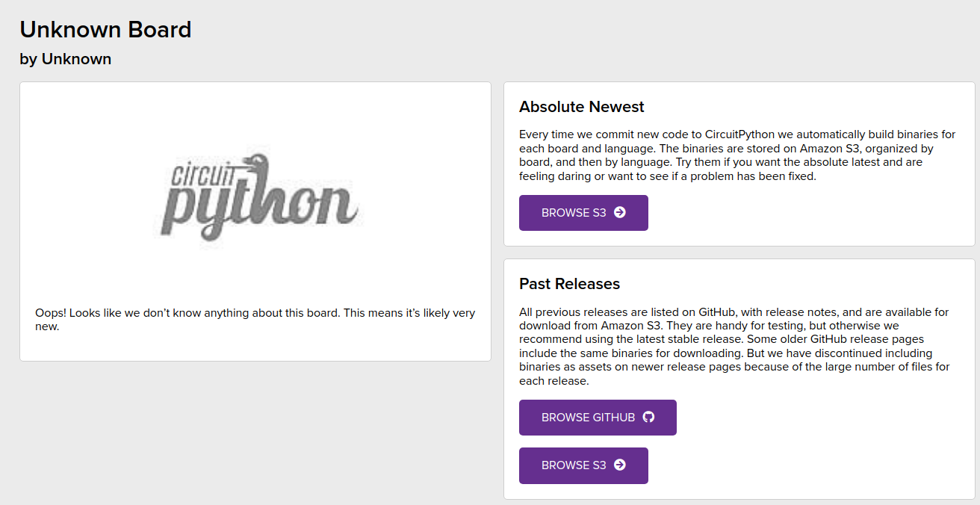980x505 pixels.
Task: Click the Oops message about the unknown board
Action: point(254,318)
